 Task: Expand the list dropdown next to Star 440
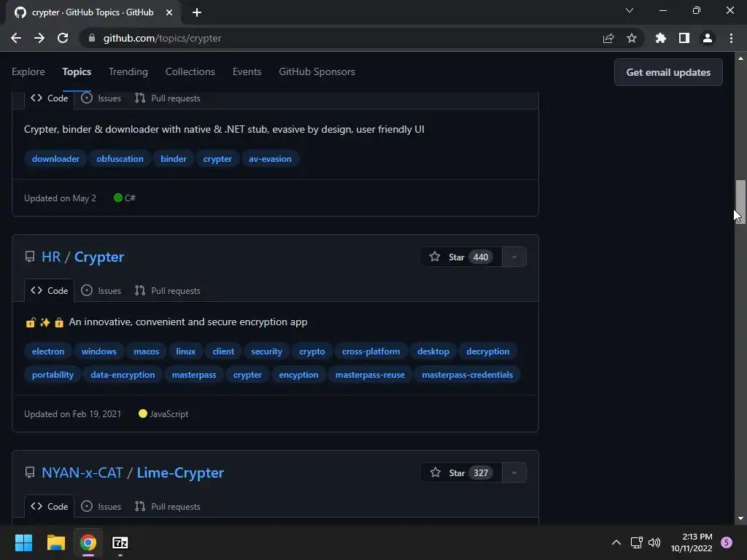(x=514, y=257)
